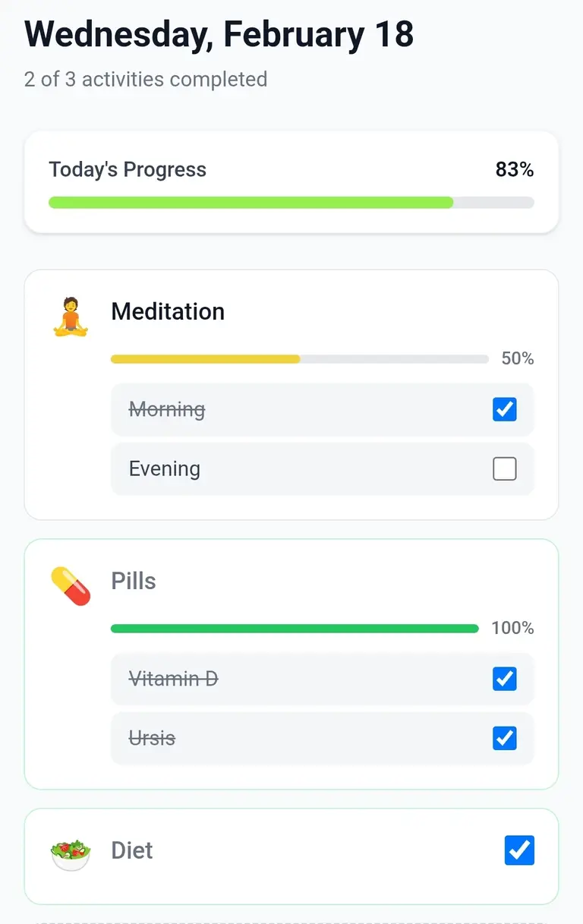Select the pill capsule icon
This screenshot has height=924, width=583.
point(70,585)
